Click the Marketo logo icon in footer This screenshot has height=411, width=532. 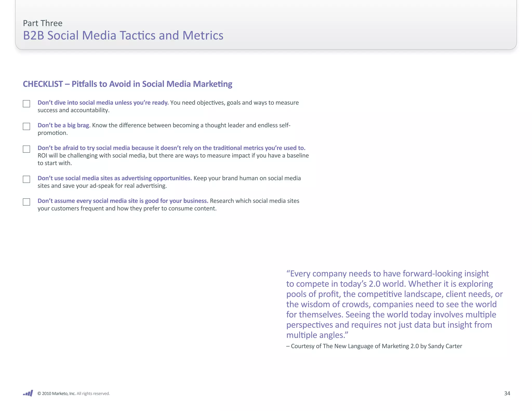coord(28,393)
